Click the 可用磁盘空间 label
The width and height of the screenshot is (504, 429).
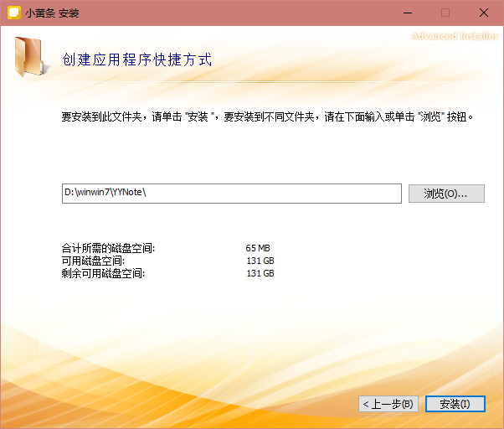93,261
